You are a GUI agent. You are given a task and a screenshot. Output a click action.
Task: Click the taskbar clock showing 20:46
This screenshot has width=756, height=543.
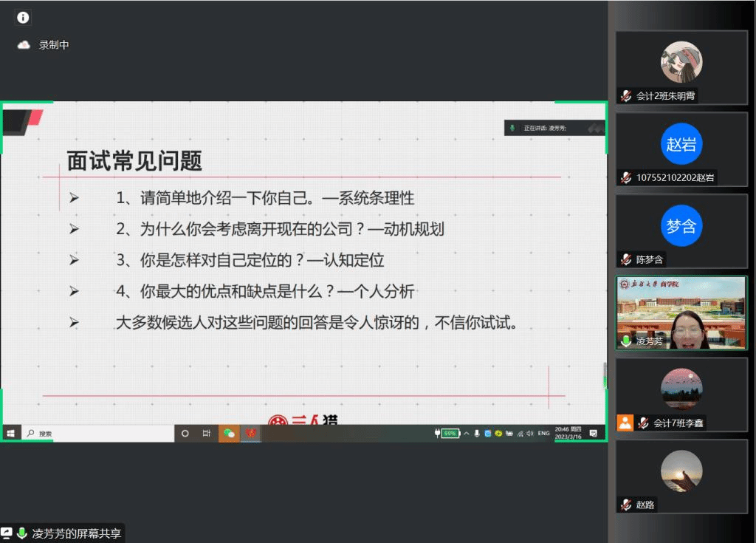(567, 434)
